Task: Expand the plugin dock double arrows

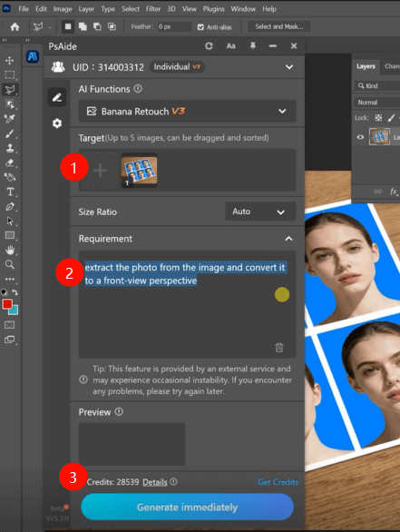Action: 27,40
